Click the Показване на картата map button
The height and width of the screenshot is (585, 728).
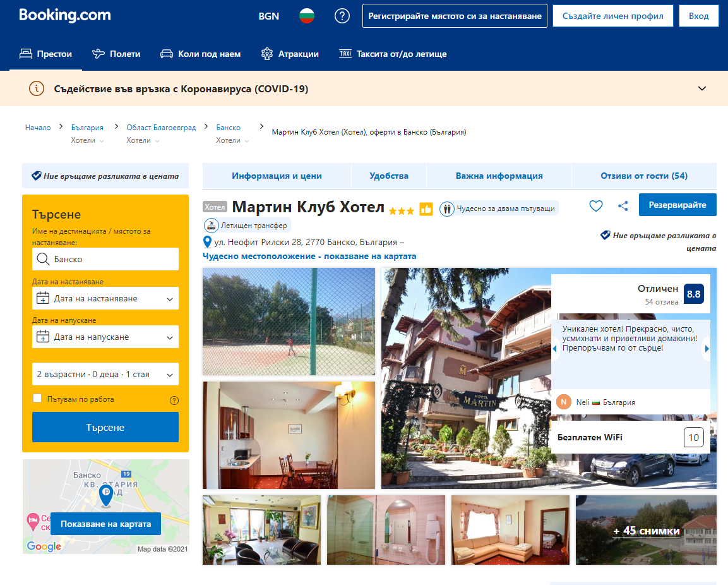(x=105, y=524)
